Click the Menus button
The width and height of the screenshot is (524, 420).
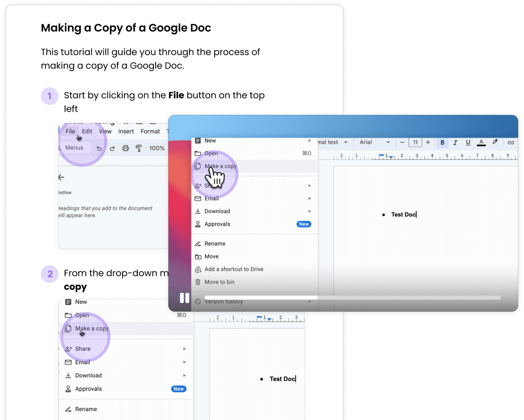click(x=74, y=148)
